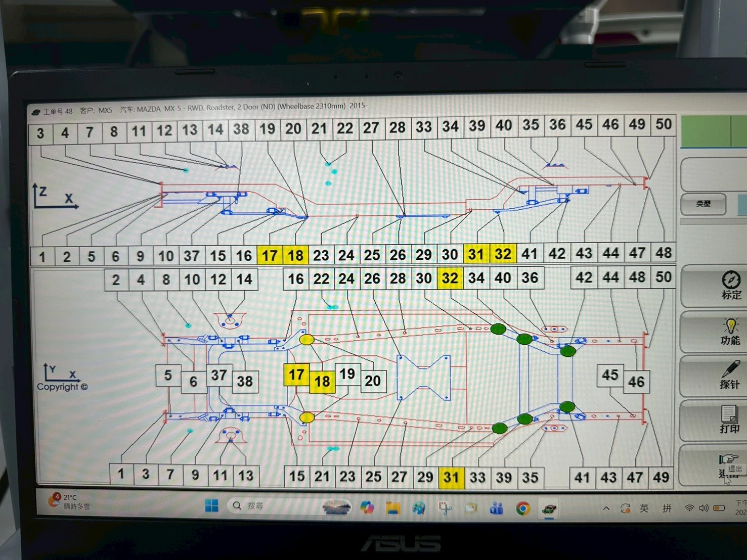Select yellow point 18 in the Z-X side view

[x=296, y=255]
